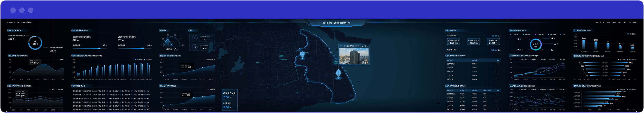Click the 日前削峰总计补贴 20054 subsidy box
This screenshot has height=113, width=644.
point(453,42)
